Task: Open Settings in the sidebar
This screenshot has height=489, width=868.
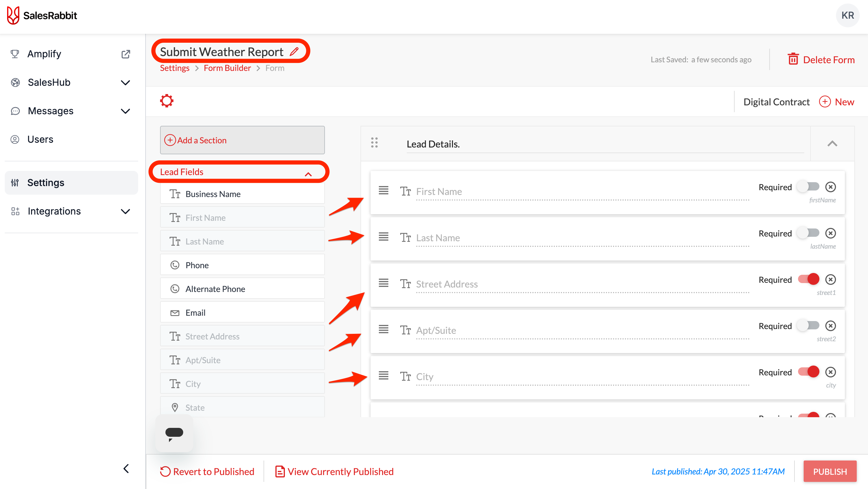Action: point(46,183)
